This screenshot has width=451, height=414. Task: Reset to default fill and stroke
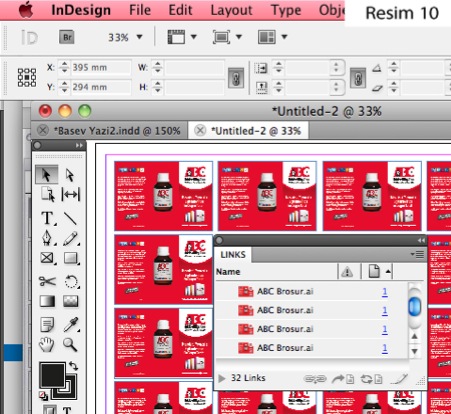point(43,396)
